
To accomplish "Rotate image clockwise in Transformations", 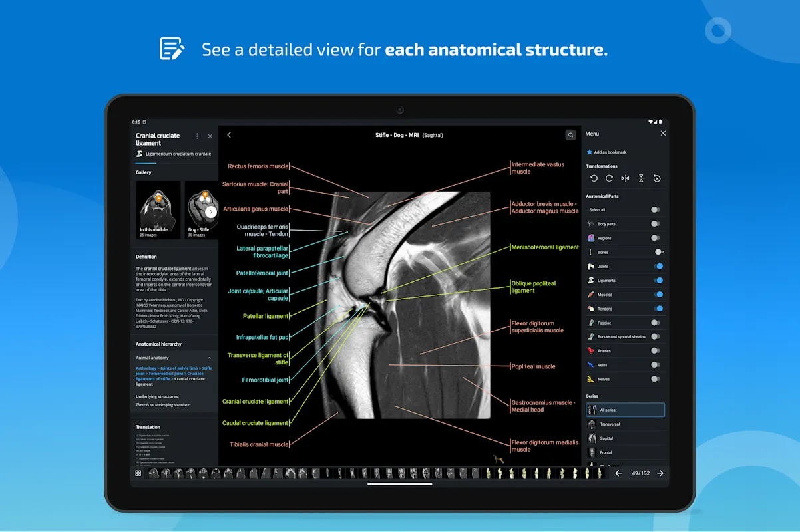I will click(x=609, y=178).
